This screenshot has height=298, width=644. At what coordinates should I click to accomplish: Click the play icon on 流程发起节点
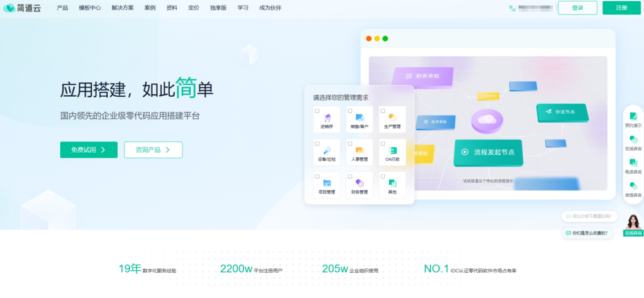pyautogui.click(x=465, y=152)
